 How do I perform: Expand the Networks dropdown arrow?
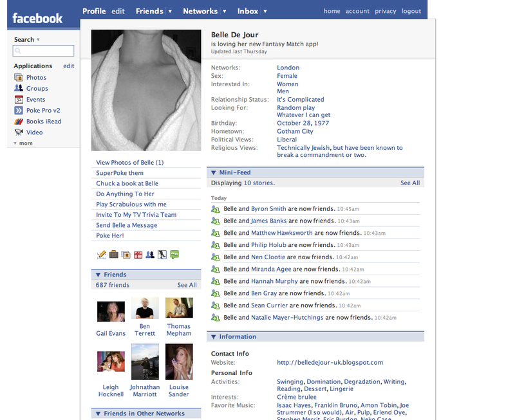coord(224,12)
